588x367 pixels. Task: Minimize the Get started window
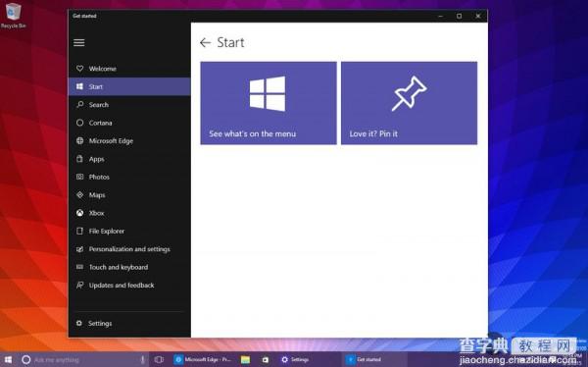click(441, 16)
